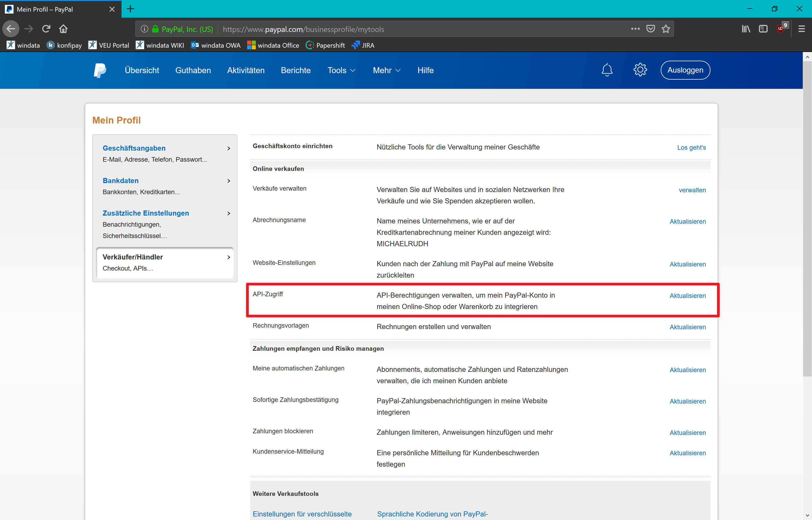Toggle the sidebar view icon
The image size is (812, 520).
click(x=763, y=29)
